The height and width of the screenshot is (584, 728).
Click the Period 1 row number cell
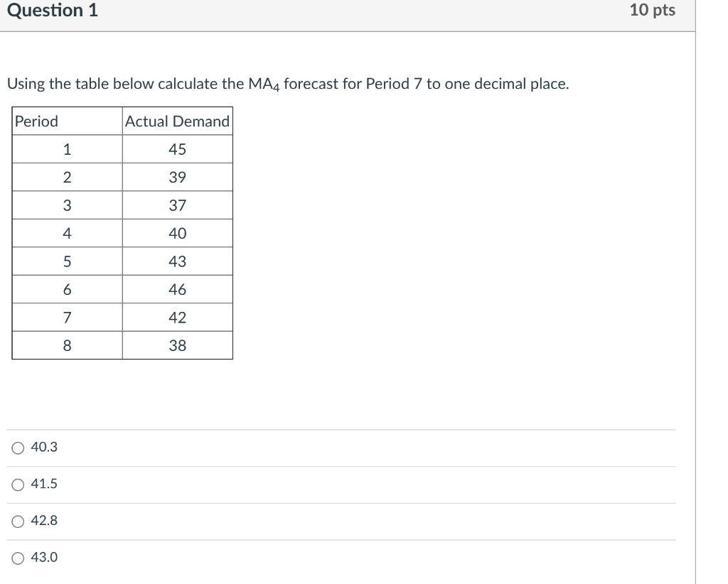(68, 149)
